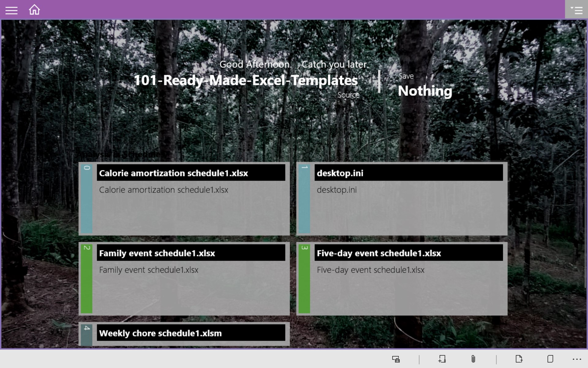Click the toolbox window icon in bottom bar
Image resolution: width=588 pixels, height=368 pixels.
point(396,359)
